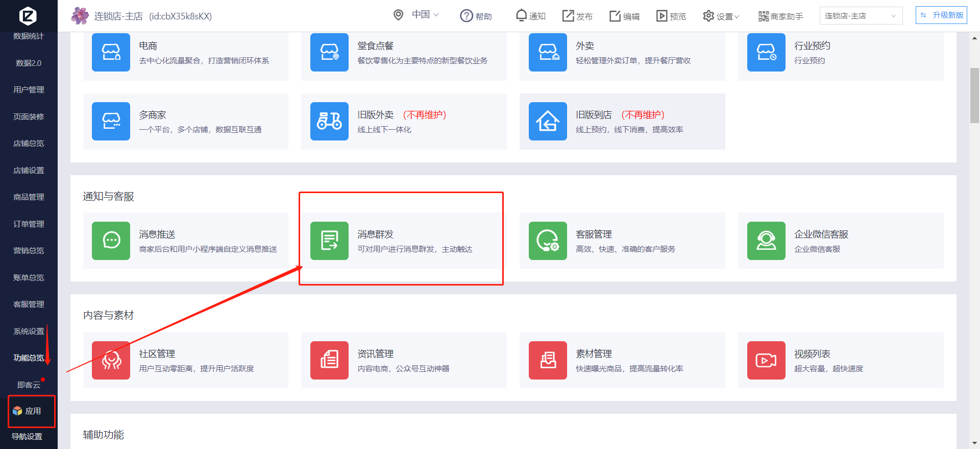Open the 社区管理 red icon
Viewport: 980px width, 449px height.
click(111, 360)
